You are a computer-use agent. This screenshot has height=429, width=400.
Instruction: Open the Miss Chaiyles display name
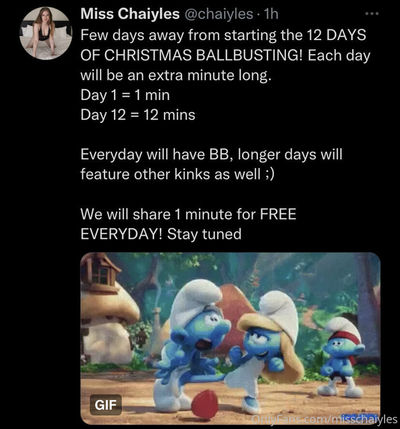point(130,14)
